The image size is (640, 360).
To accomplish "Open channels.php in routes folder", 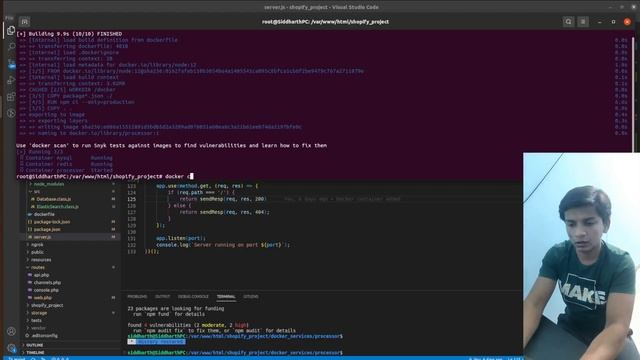I will click(47, 282).
